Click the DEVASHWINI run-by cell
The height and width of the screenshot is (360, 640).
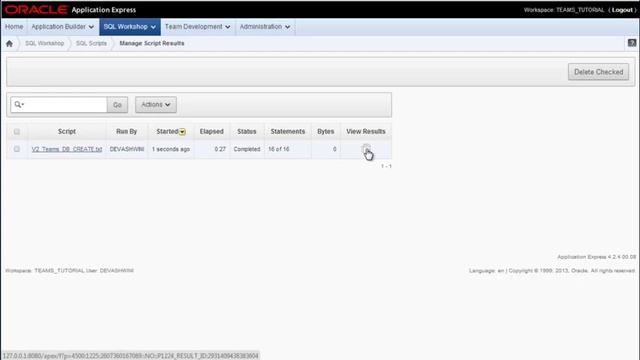click(x=127, y=149)
